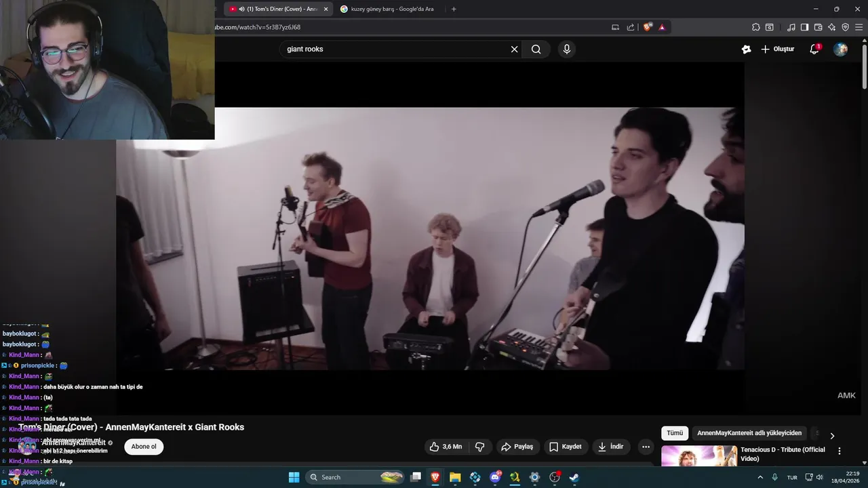Screen dimensions: 868x488
Task: Like the video with 3,6 Mn
Action: point(446,447)
